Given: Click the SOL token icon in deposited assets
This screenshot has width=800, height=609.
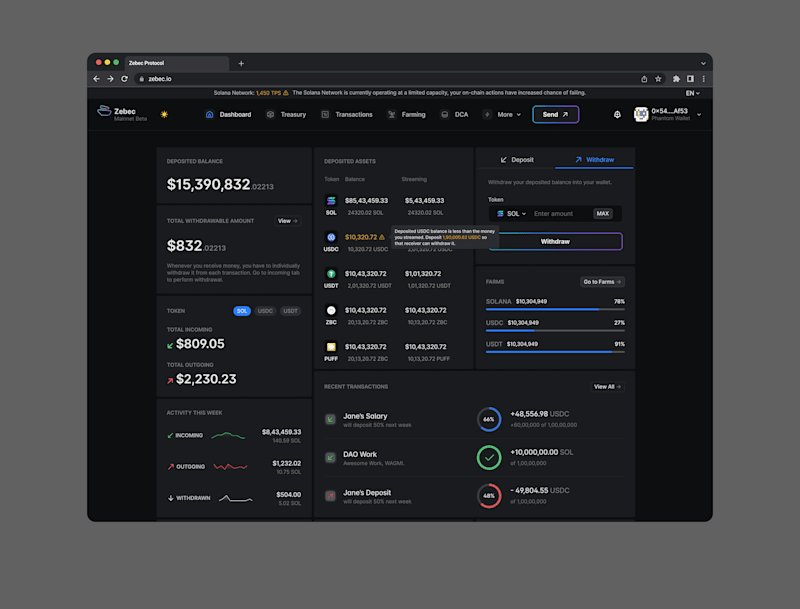Looking at the screenshot, I should pyautogui.click(x=331, y=200).
